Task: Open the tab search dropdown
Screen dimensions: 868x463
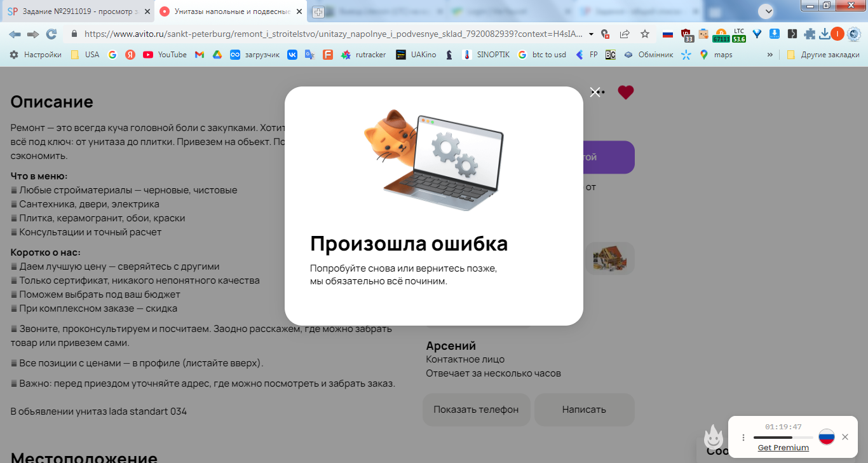Action: point(767,11)
